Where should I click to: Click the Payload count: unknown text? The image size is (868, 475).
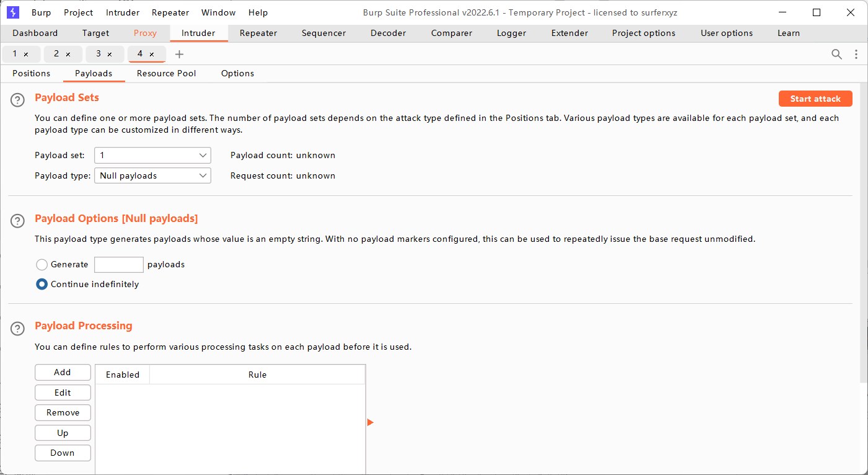tap(283, 155)
